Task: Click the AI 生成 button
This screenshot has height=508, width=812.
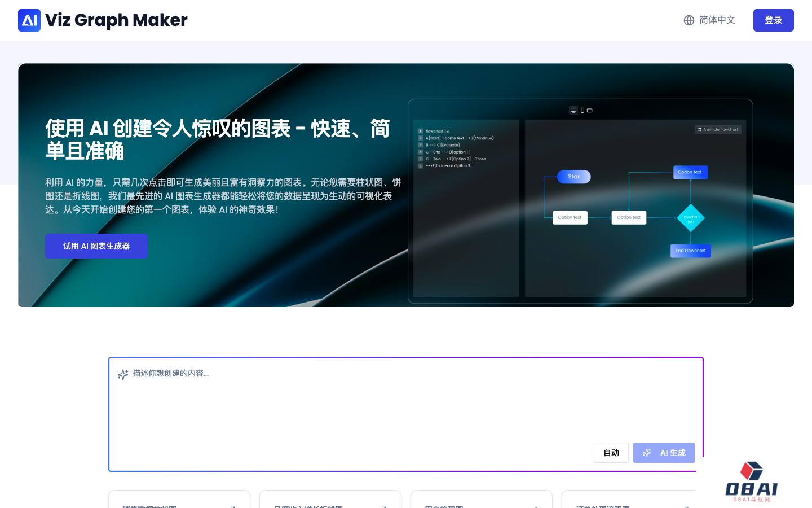Action: click(664, 453)
